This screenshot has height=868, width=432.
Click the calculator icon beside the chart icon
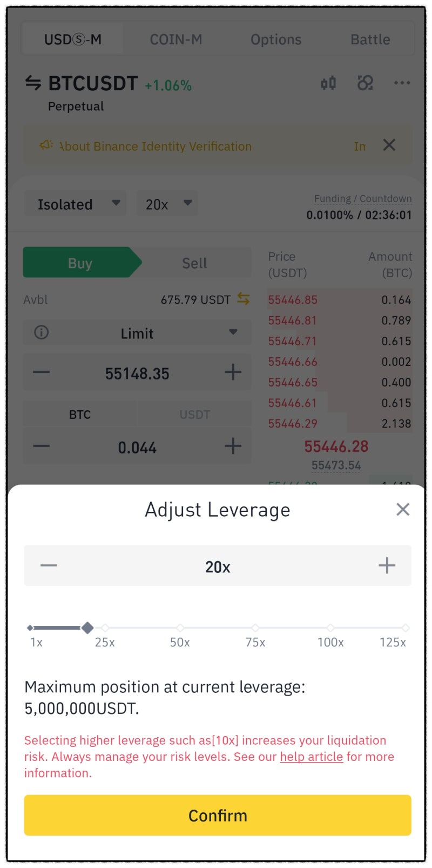click(x=365, y=83)
